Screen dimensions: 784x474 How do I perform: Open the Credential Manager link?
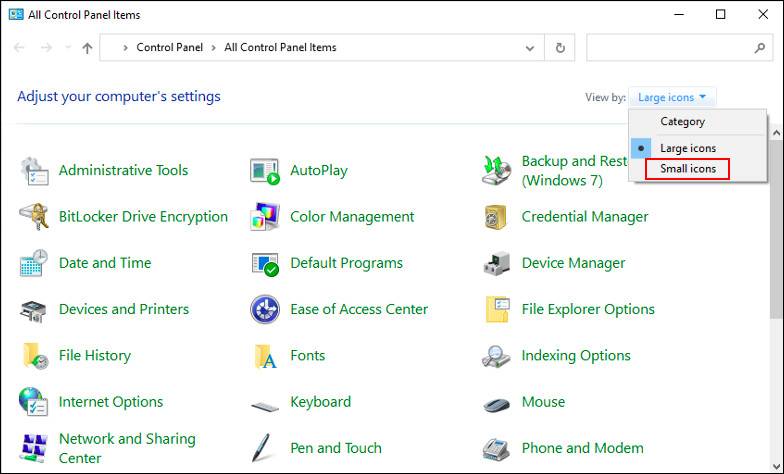tap(585, 216)
